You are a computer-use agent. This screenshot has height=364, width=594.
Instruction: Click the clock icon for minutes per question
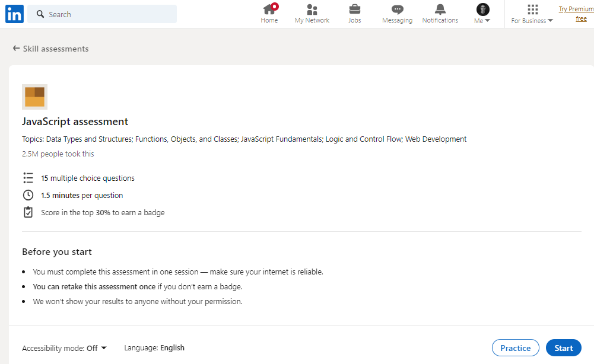click(x=28, y=195)
